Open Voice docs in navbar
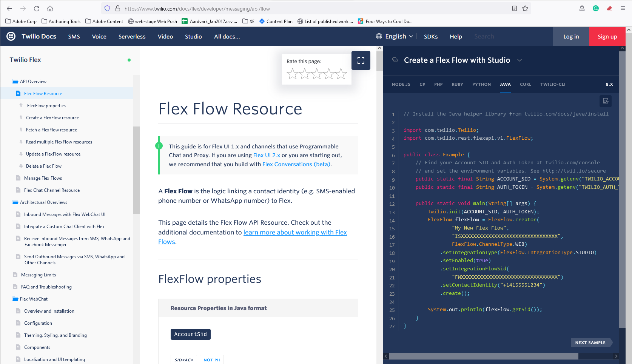The height and width of the screenshot is (364, 632). click(x=99, y=36)
